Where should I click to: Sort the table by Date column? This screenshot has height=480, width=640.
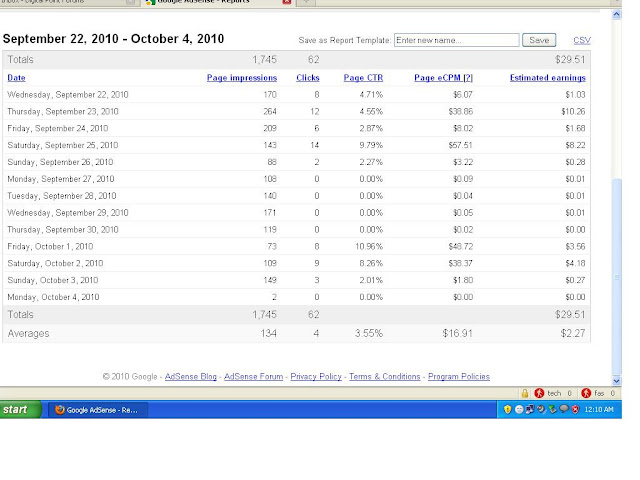pos(16,78)
